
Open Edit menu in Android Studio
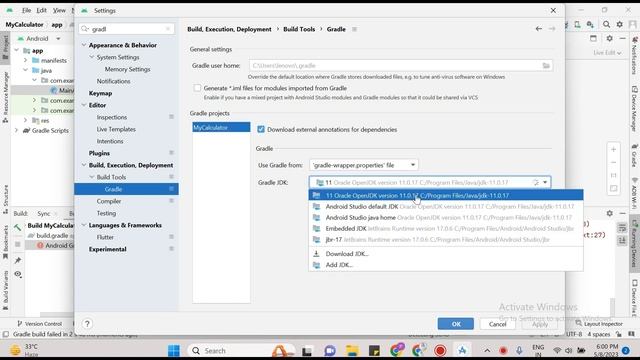42,10
